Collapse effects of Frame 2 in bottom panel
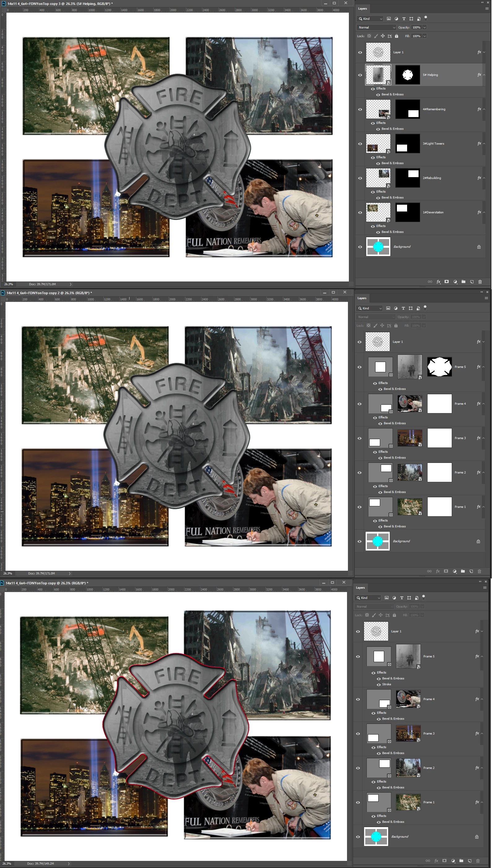 481,768
